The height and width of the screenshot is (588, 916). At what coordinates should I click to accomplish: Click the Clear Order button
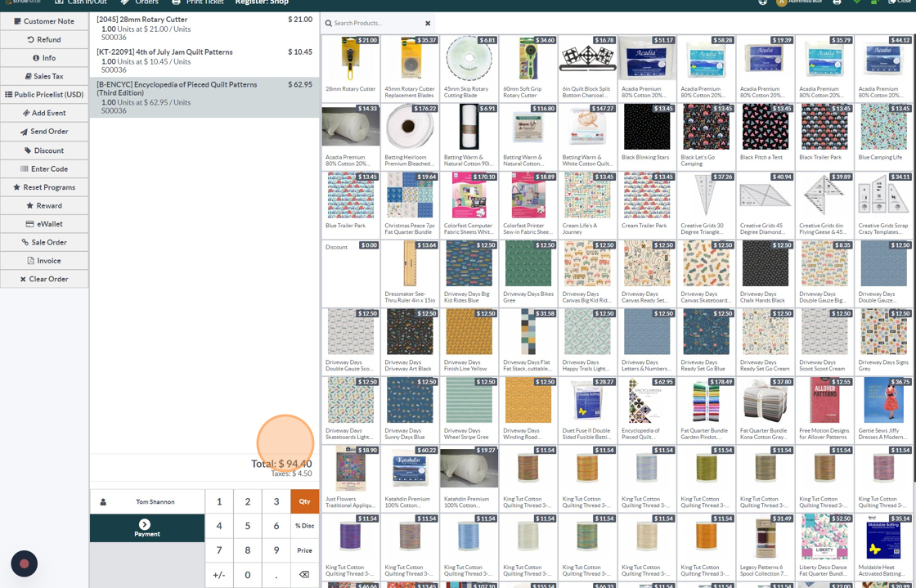[x=44, y=279]
